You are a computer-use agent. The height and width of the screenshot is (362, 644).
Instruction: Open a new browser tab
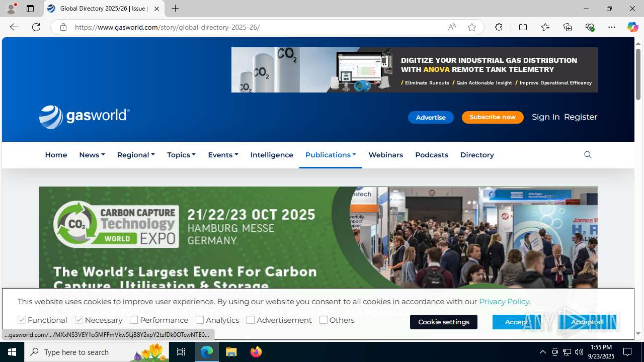click(175, 9)
